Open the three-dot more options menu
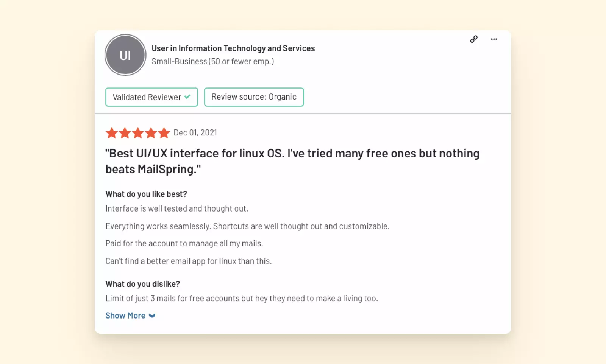Screen dimensions: 606x364 [494, 39]
